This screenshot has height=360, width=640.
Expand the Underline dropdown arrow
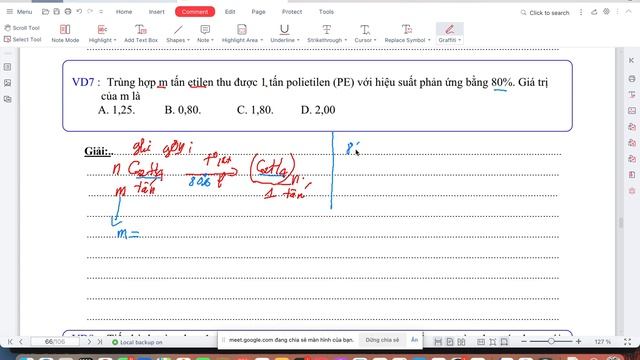point(298,40)
